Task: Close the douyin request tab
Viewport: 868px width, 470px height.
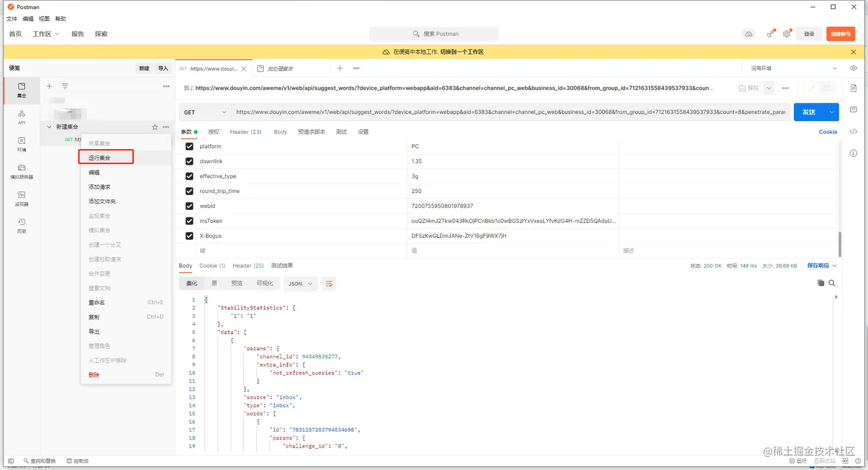Action: (244, 68)
